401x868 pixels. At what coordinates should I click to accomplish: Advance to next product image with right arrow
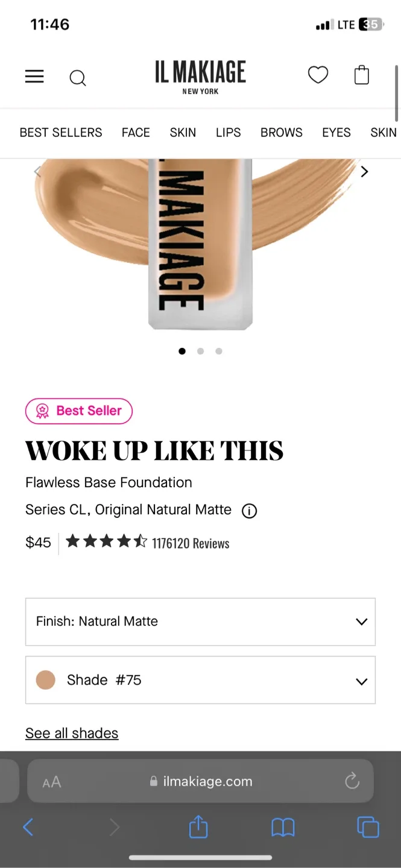[x=364, y=172]
